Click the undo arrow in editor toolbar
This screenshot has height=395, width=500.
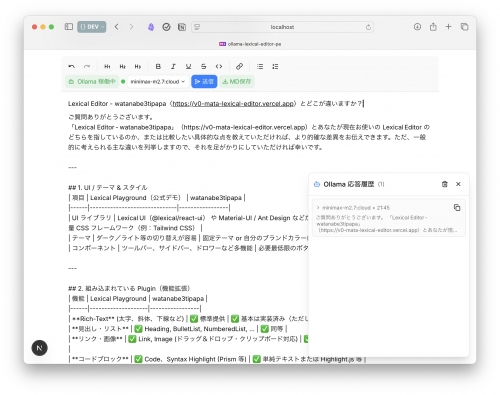point(71,67)
